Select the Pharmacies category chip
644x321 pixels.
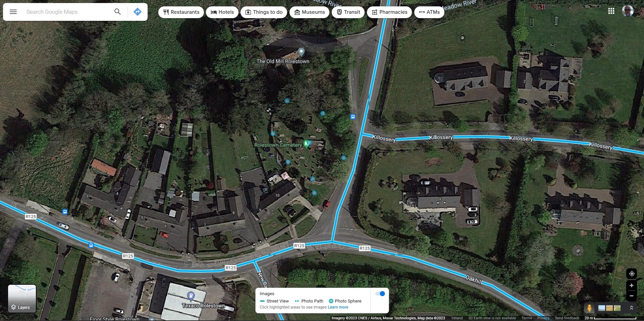coord(389,12)
